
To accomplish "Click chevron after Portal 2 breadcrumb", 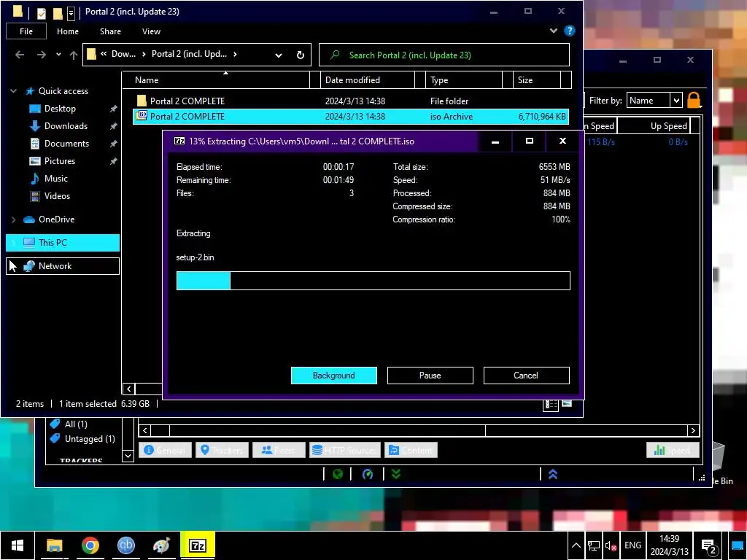I will pyautogui.click(x=235, y=54).
